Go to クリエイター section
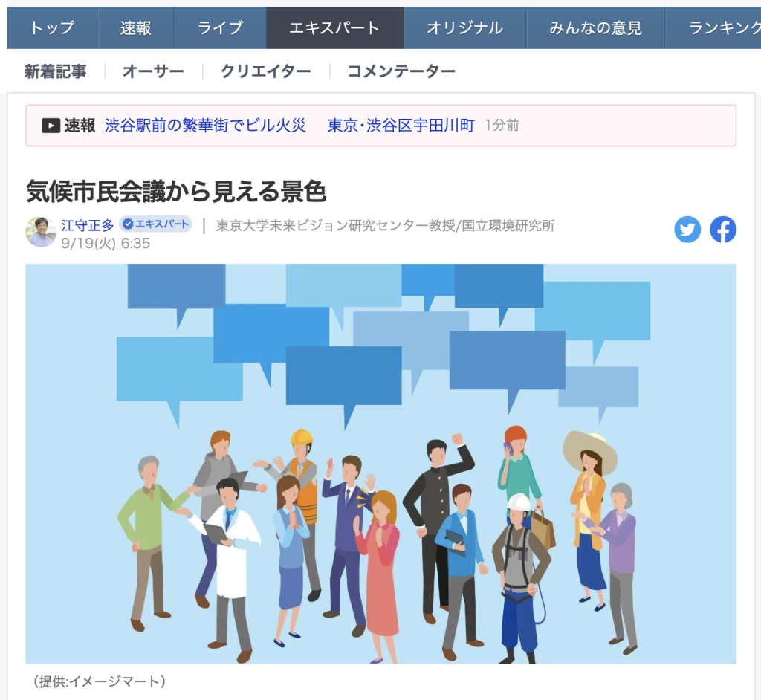 [x=266, y=71]
